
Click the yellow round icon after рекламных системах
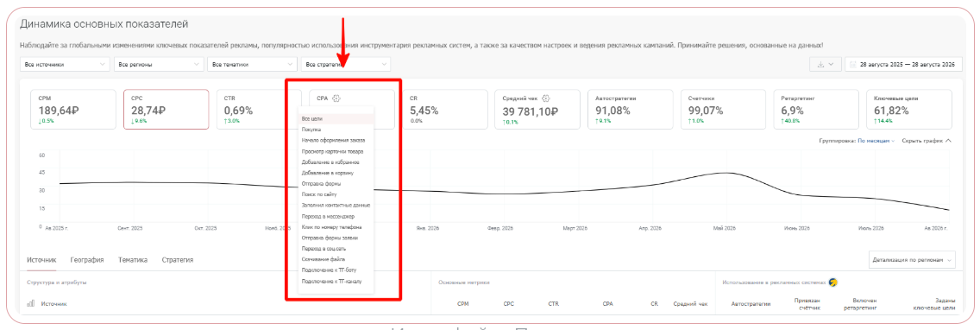tap(832, 282)
